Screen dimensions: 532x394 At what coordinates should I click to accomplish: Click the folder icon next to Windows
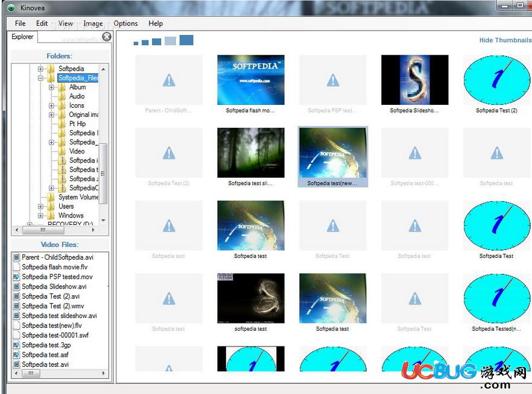click(x=51, y=215)
